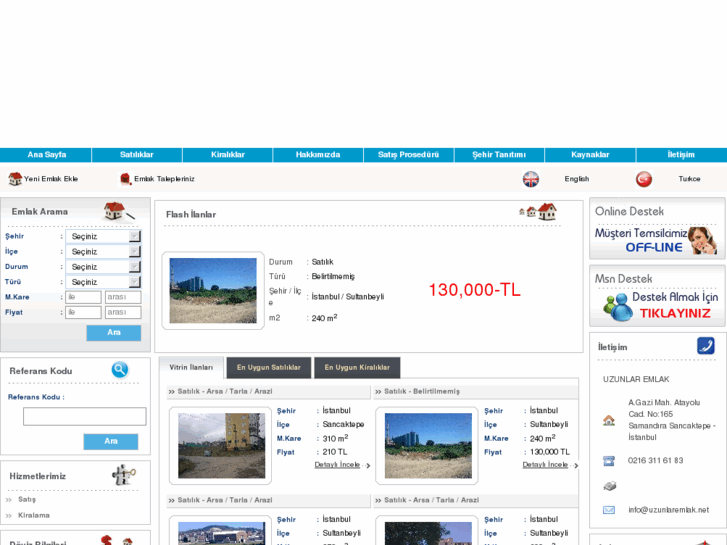Open the Flash İlanlar featured property photo
This screenshot has height=545, width=727.
[213, 291]
